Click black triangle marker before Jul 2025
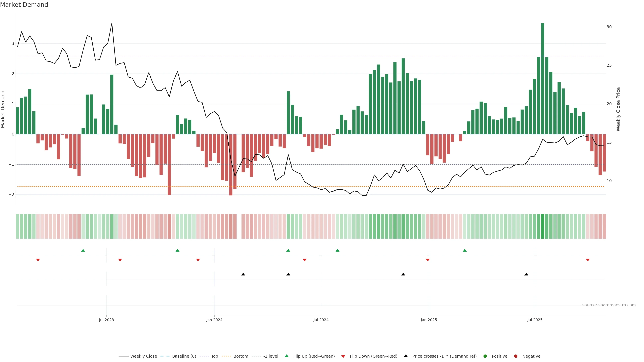Image resolution: width=644 pixels, height=362 pixels. [526, 274]
